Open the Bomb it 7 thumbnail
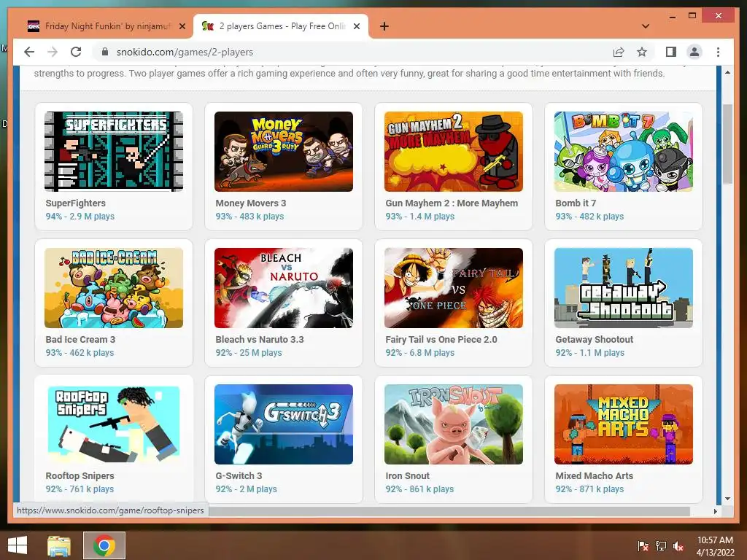The width and height of the screenshot is (747, 560). tap(624, 152)
